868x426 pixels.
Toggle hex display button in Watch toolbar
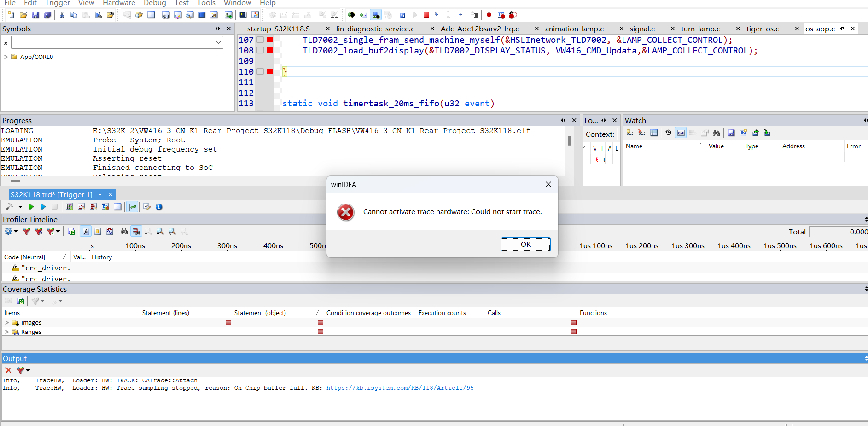point(681,133)
